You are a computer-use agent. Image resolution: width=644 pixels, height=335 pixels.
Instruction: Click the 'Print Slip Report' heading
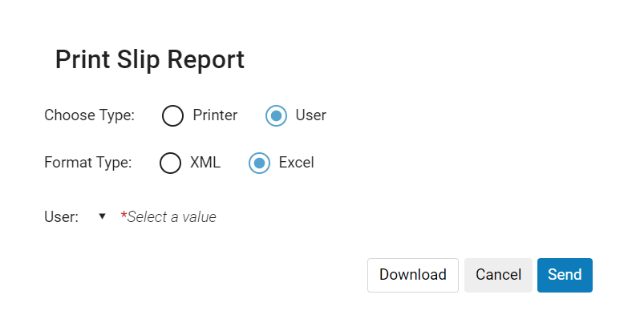point(149,60)
